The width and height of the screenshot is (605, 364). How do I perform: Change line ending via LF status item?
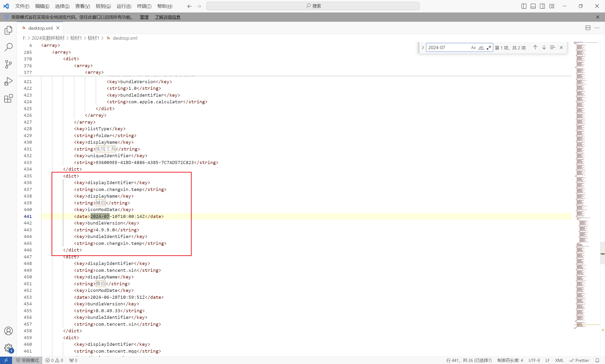548,360
